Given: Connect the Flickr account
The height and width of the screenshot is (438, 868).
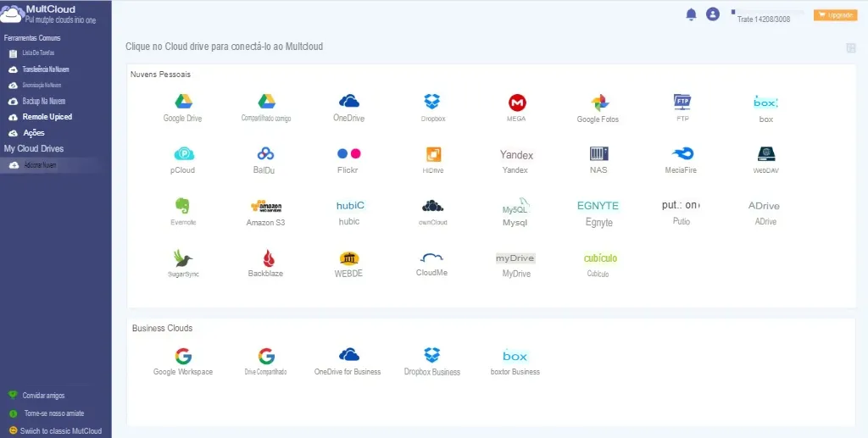Looking at the screenshot, I should click(348, 153).
